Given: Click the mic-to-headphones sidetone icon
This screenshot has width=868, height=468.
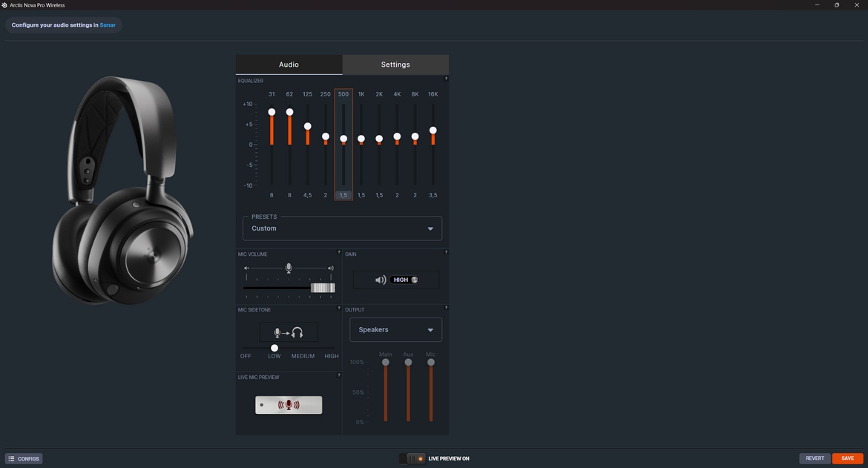Looking at the screenshot, I should [289, 333].
